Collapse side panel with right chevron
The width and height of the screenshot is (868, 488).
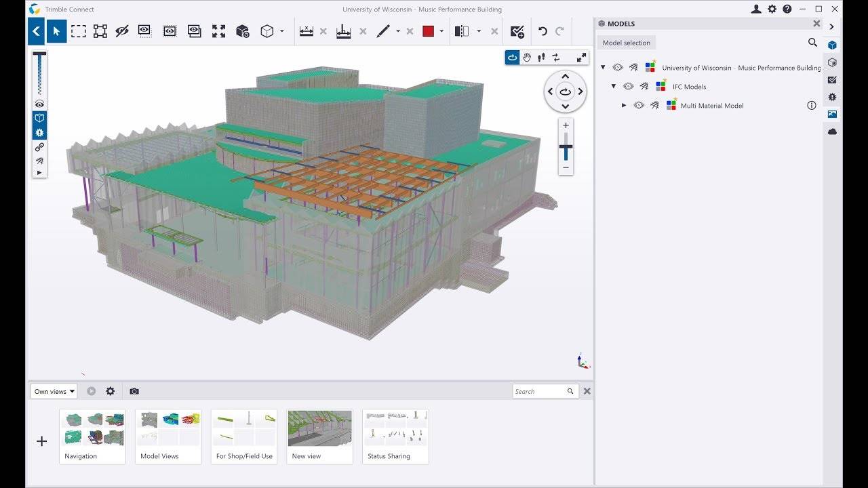[x=832, y=27]
